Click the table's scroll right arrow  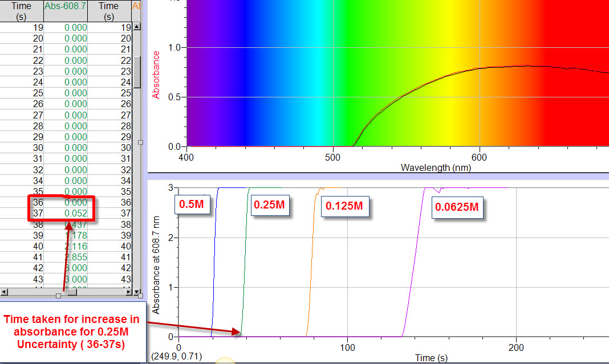coord(129,292)
